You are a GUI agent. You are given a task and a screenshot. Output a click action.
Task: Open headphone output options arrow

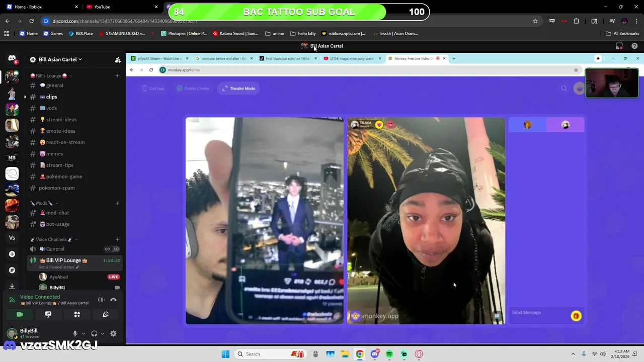tap(103, 333)
